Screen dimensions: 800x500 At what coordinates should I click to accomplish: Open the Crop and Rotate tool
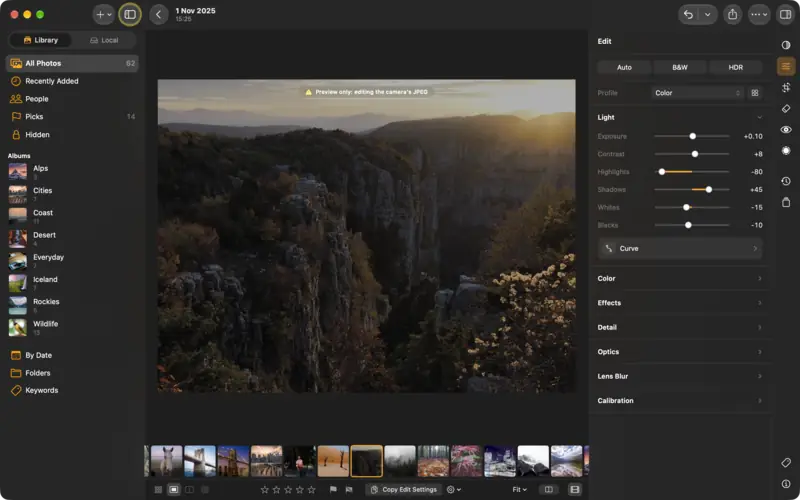786,87
